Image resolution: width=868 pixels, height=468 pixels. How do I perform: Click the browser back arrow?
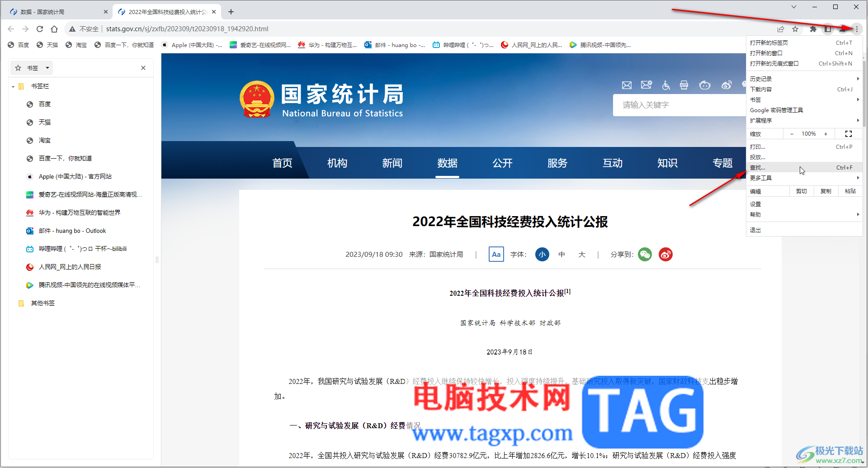(11, 29)
